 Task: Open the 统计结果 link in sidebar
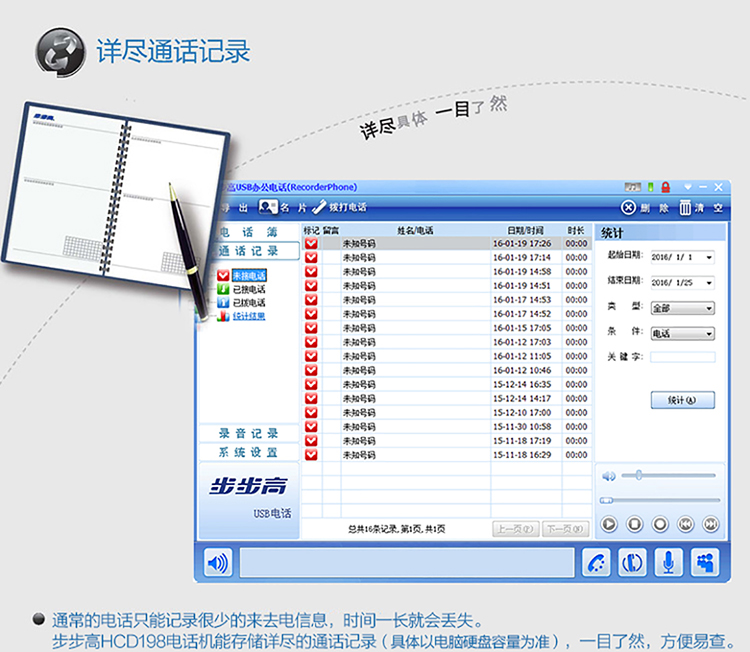pos(249,316)
